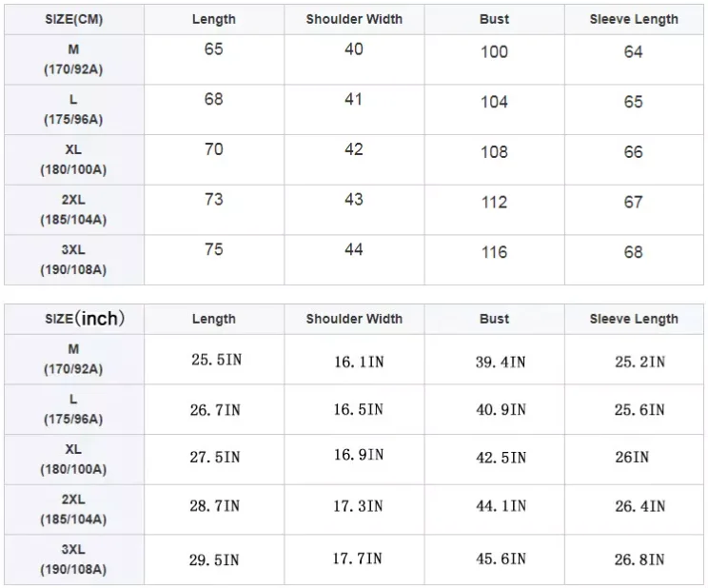Select the Shoulder Width header in the CM table
Image resolution: width=708 pixels, height=588 pixels.
(354, 19)
